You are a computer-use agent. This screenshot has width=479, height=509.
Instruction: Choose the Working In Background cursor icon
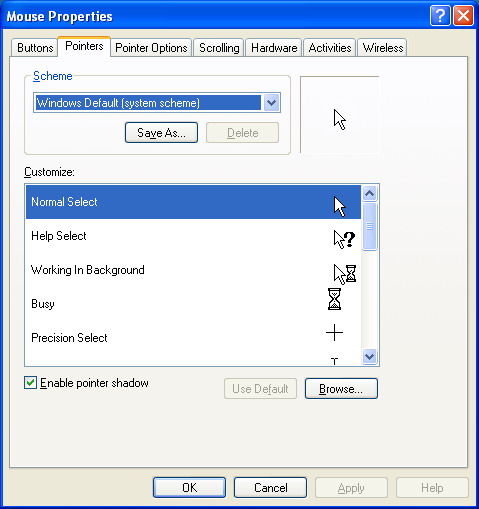pyautogui.click(x=345, y=274)
